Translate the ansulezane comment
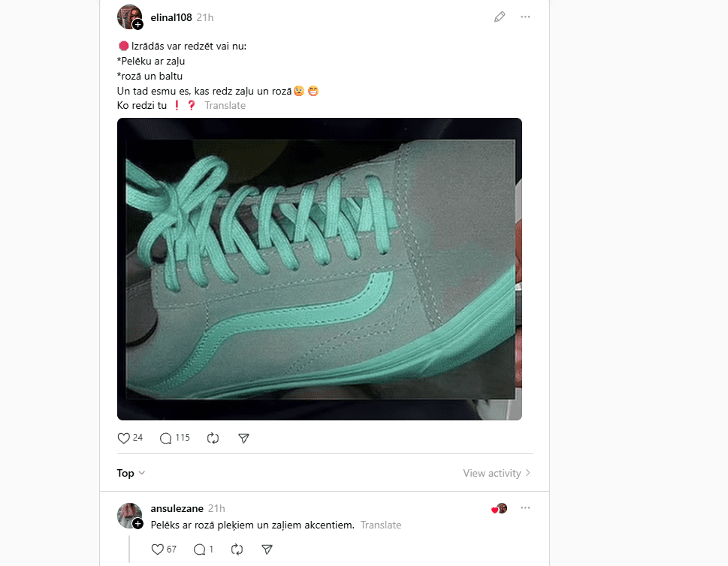The height and width of the screenshot is (566, 728). click(x=381, y=525)
